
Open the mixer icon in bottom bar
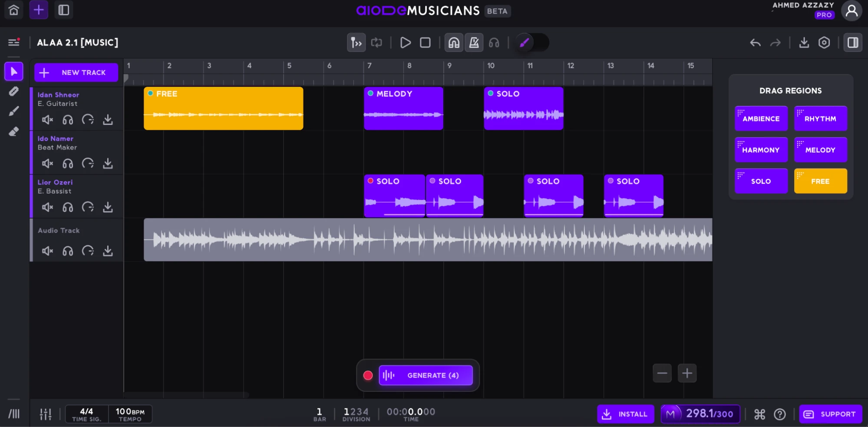click(46, 414)
